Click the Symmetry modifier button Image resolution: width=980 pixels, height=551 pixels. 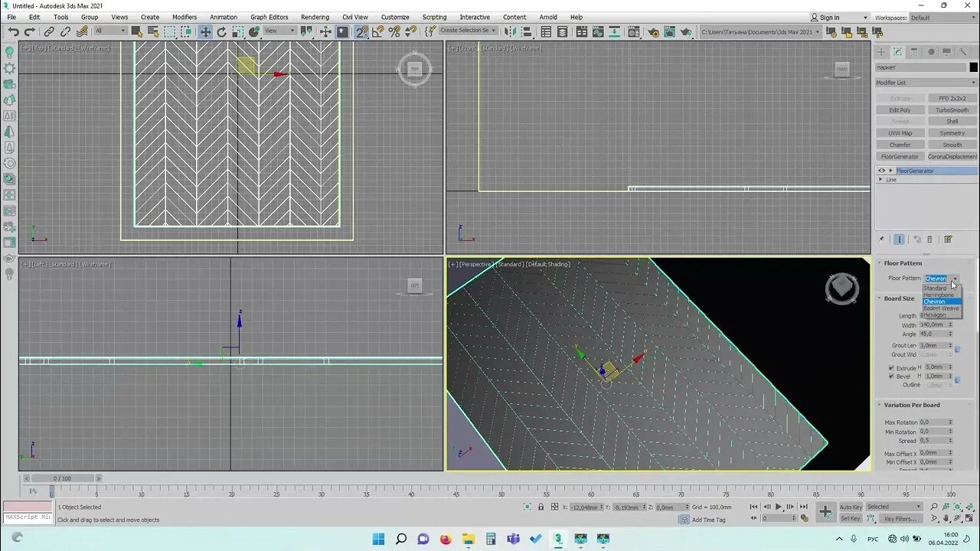(952, 133)
